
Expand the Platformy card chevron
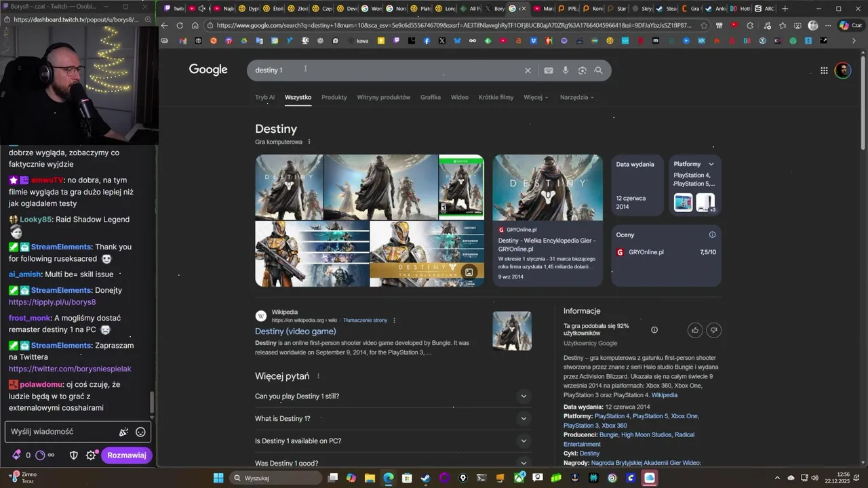(x=711, y=164)
